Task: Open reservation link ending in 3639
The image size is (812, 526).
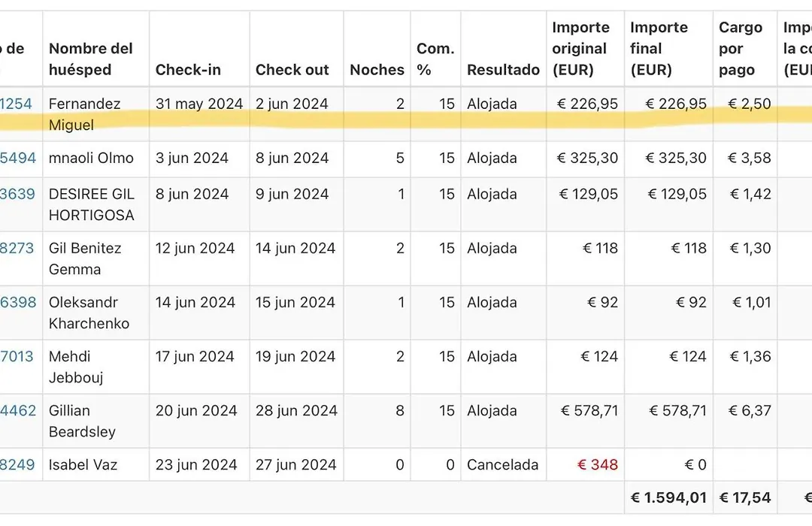Action: tap(17, 194)
